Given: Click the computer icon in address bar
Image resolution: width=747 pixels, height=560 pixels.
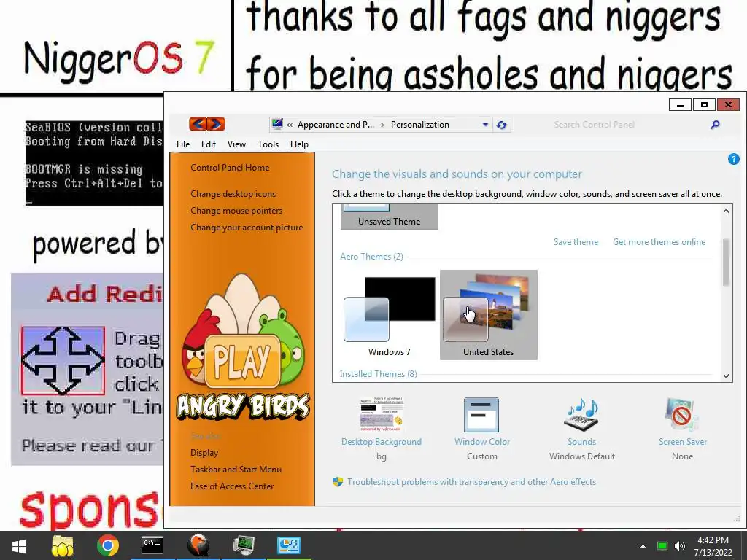Looking at the screenshot, I should 277,124.
